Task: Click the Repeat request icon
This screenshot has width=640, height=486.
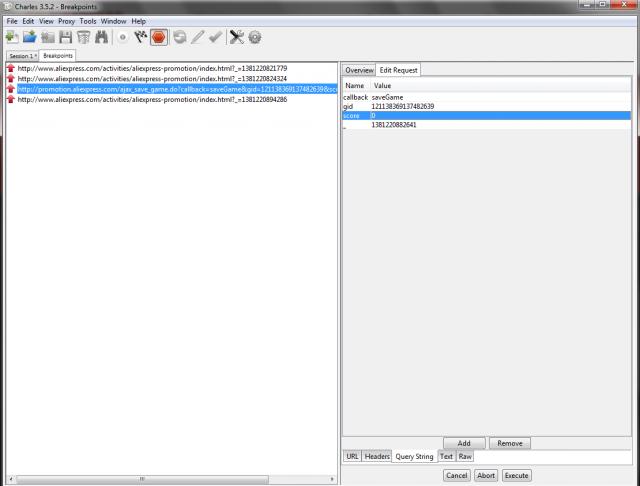Action: (x=180, y=37)
